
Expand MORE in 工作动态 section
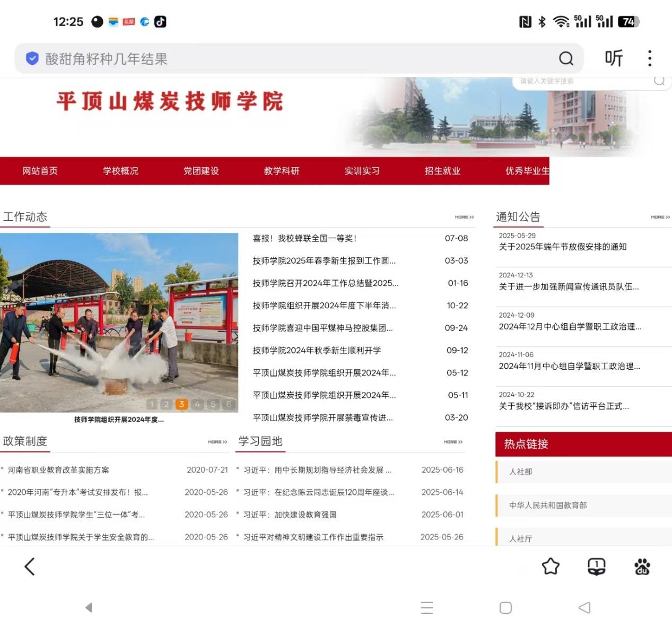coord(464,217)
